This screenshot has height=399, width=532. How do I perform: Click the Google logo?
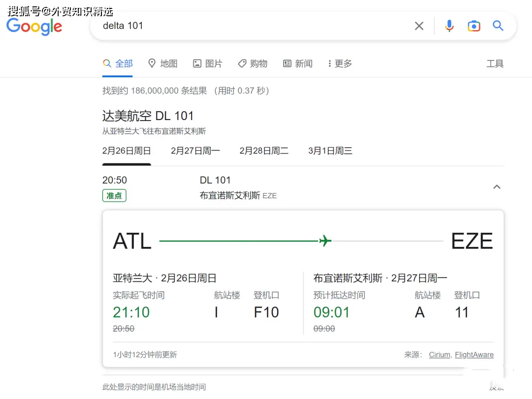tap(34, 27)
